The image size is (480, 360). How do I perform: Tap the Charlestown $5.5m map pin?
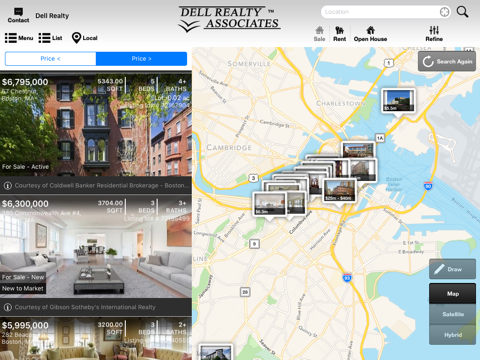pos(398,101)
